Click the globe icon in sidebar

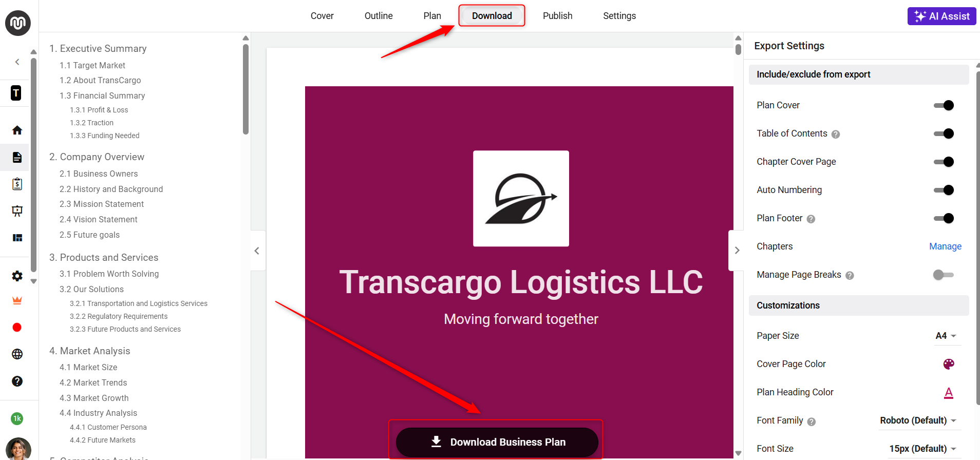click(17, 354)
